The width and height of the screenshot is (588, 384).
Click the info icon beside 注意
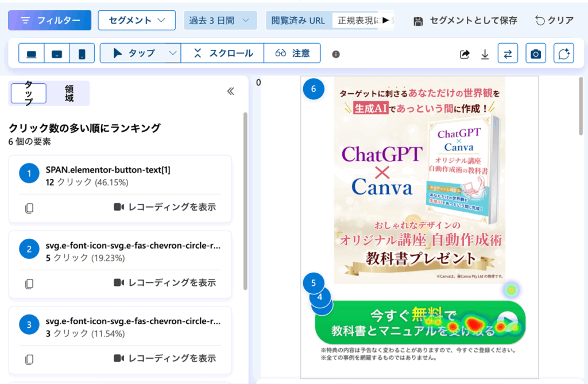[x=336, y=54]
